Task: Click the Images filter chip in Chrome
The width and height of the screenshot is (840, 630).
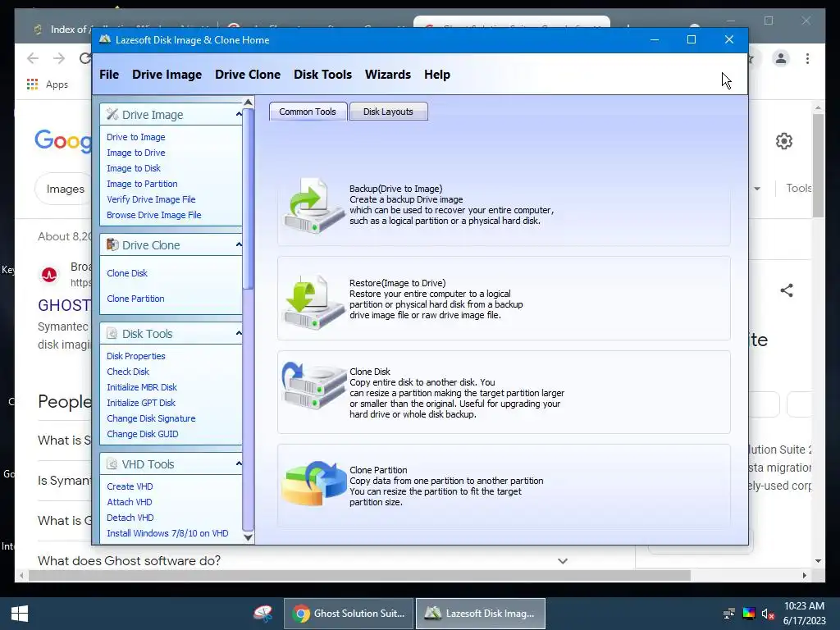Action: pos(65,189)
